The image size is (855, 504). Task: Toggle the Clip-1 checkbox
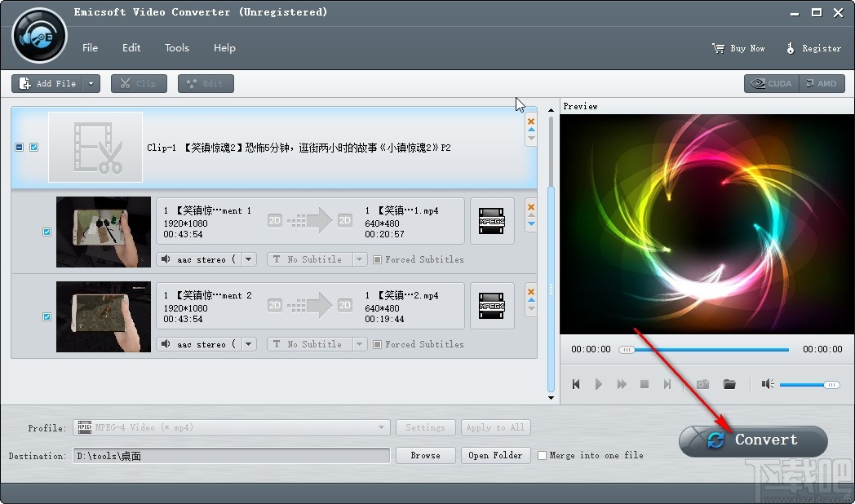(x=33, y=147)
